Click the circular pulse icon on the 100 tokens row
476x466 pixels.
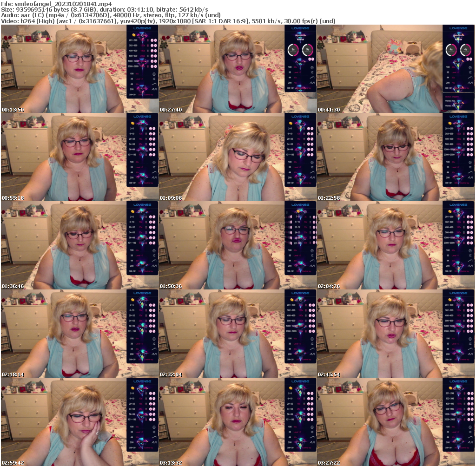point(154,73)
